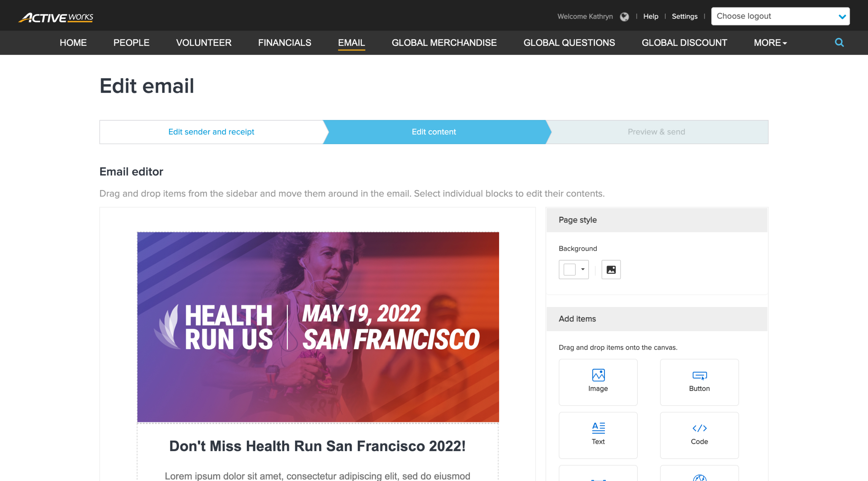This screenshot has height=481, width=868.
Task: Switch to the EMAIL navigation tab
Action: coord(351,43)
